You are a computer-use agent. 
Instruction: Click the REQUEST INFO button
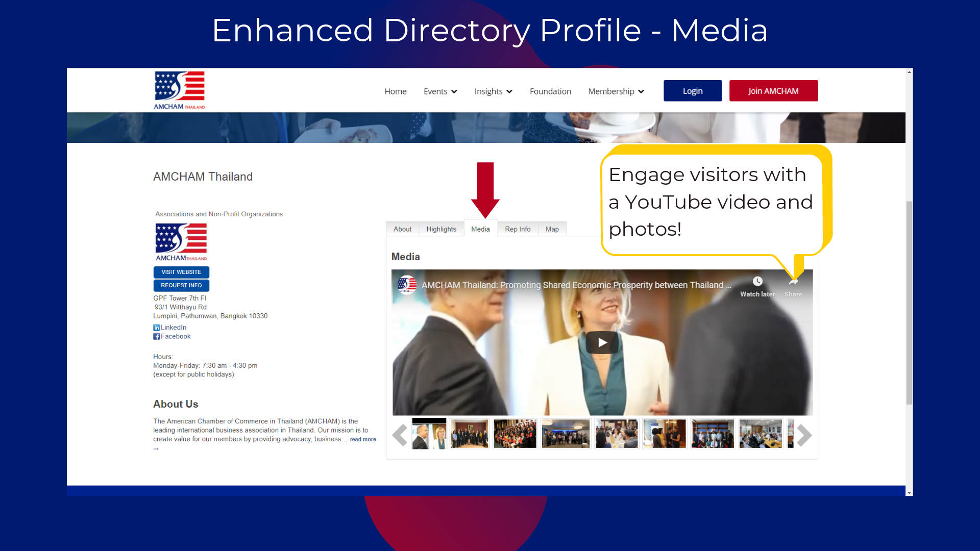[x=181, y=285]
